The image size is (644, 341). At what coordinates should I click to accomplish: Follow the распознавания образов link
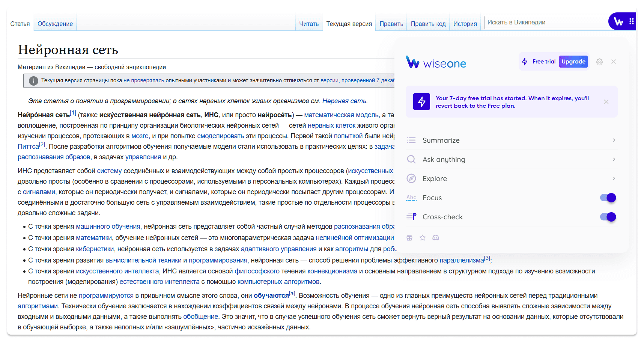pos(54,157)
